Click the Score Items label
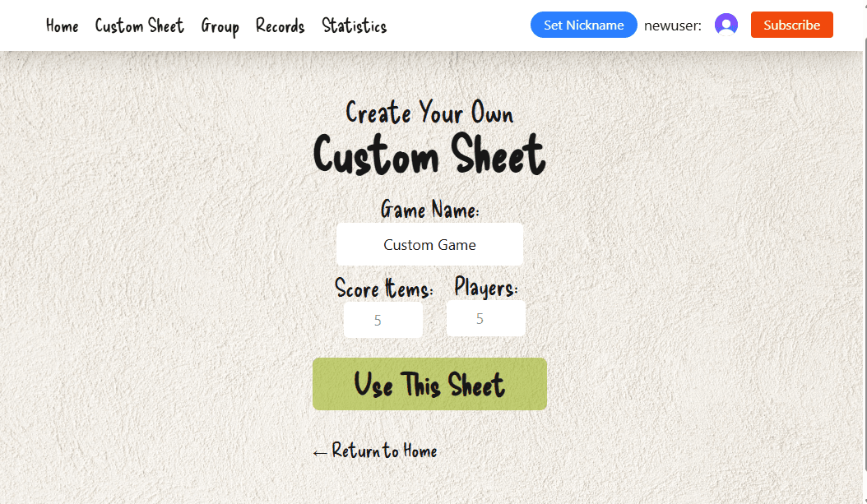867x504 pixels. 383,289
